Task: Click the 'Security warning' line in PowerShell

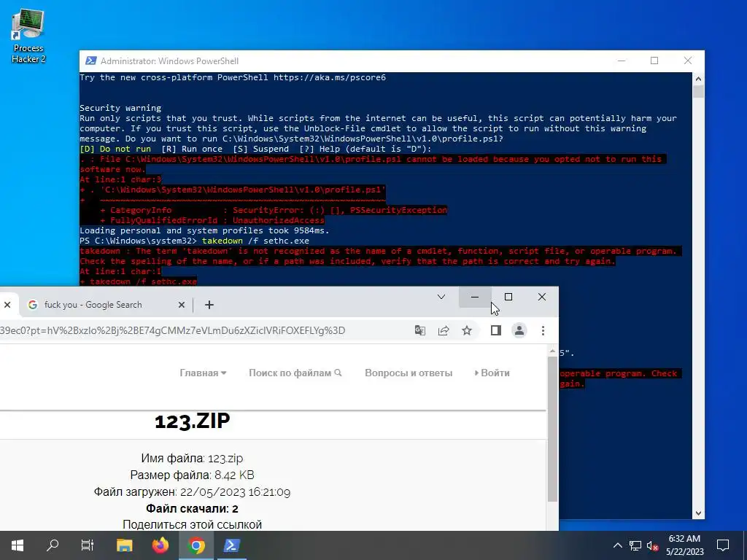Action: click(x=120, y=108)
